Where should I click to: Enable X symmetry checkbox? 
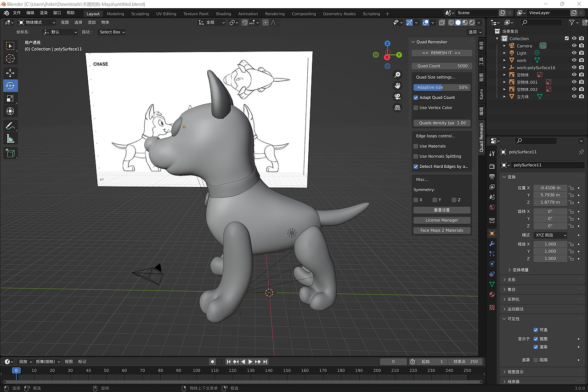coord(416,200)
